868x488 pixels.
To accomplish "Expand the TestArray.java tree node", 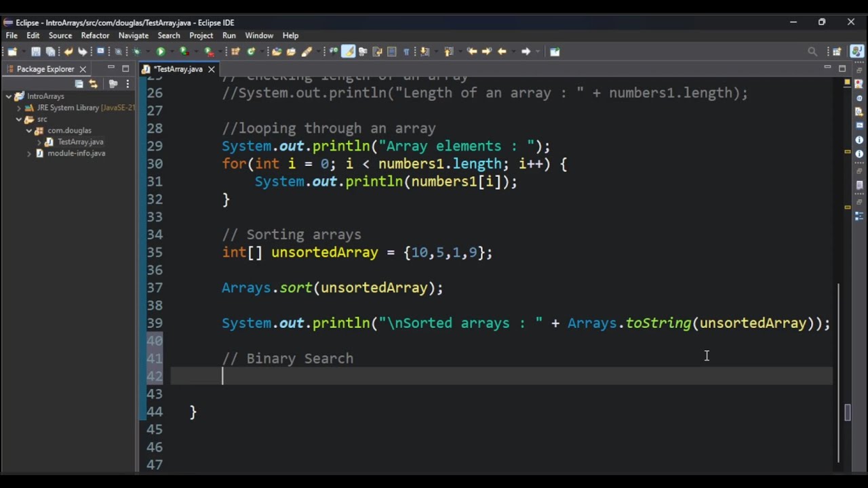I will click(39, 142).
